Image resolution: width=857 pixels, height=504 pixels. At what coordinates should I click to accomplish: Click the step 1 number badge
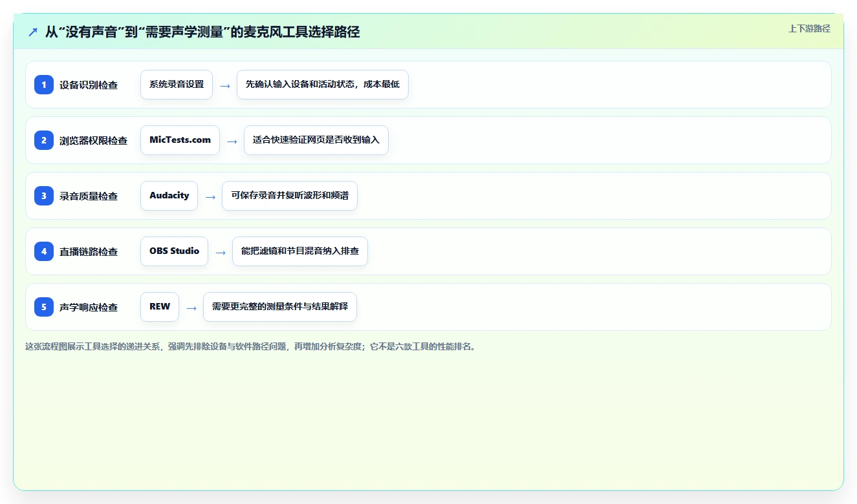tap(44, 85)
